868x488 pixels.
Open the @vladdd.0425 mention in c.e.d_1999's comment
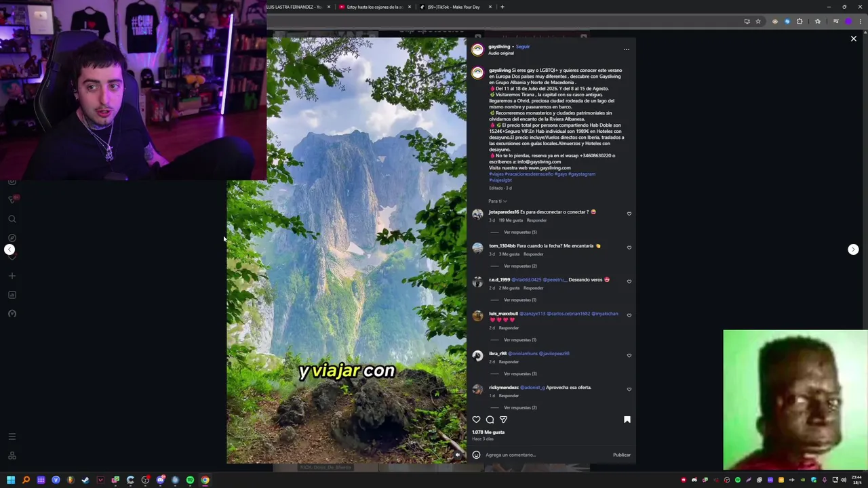[526, 280]
